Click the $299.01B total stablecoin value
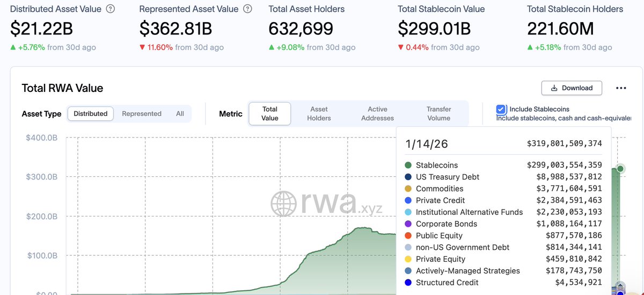 434,29
